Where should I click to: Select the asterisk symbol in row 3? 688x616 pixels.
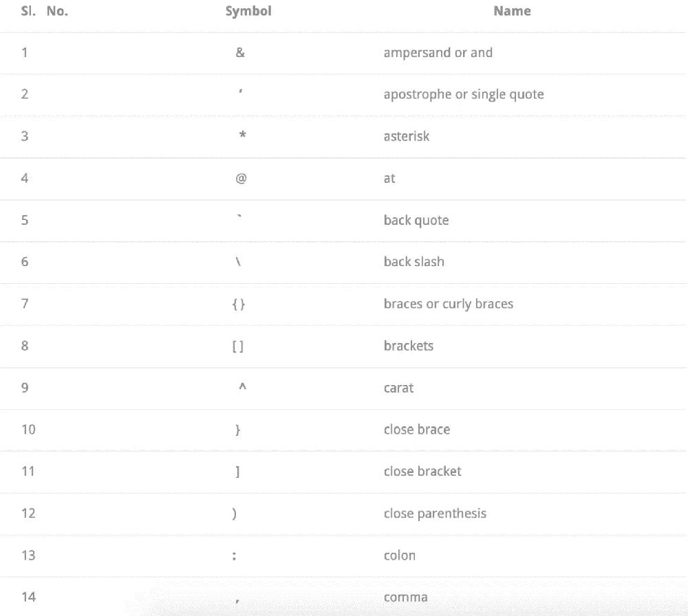point(242,135)
